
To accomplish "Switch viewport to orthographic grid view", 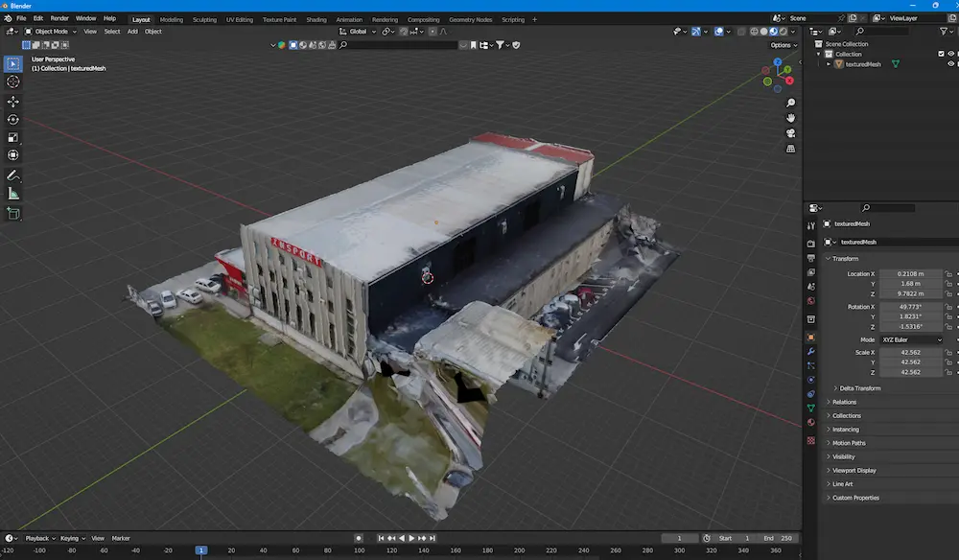I will (x=791, y=149).
